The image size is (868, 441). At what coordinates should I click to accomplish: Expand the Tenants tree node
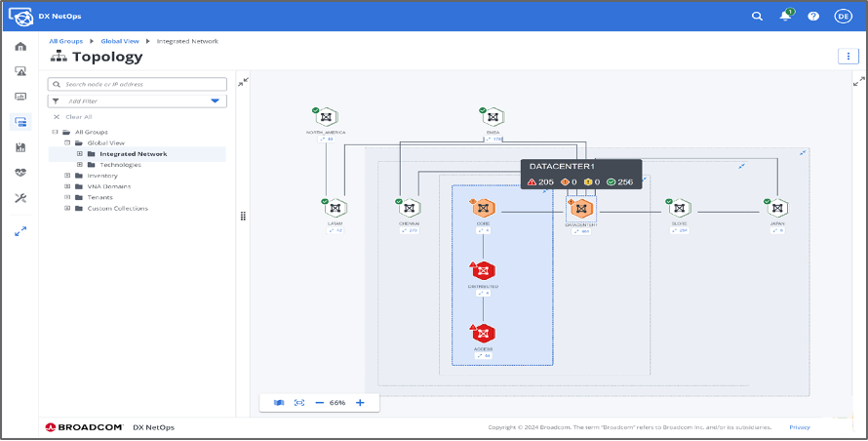(67, 197)
